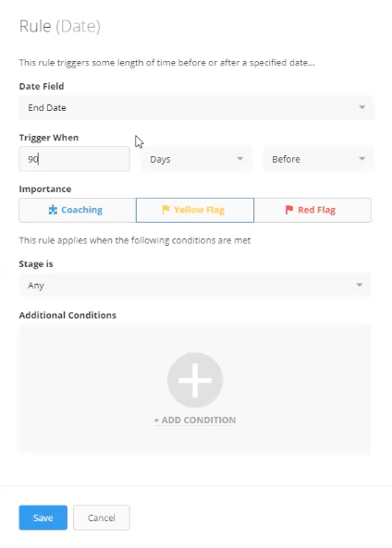The image size is (392, 548).
Task: Click the Days dropdown arrow icon
Action: [239, 159]
